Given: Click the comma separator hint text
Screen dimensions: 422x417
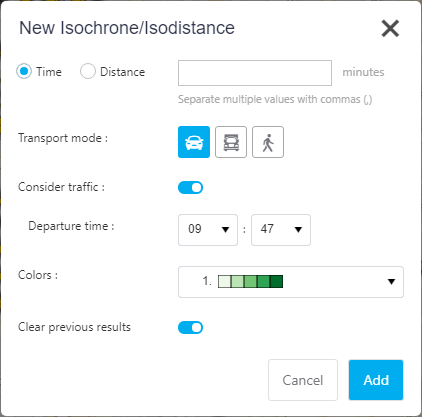Looking at the screenshot, I should (x=275, y=99).
